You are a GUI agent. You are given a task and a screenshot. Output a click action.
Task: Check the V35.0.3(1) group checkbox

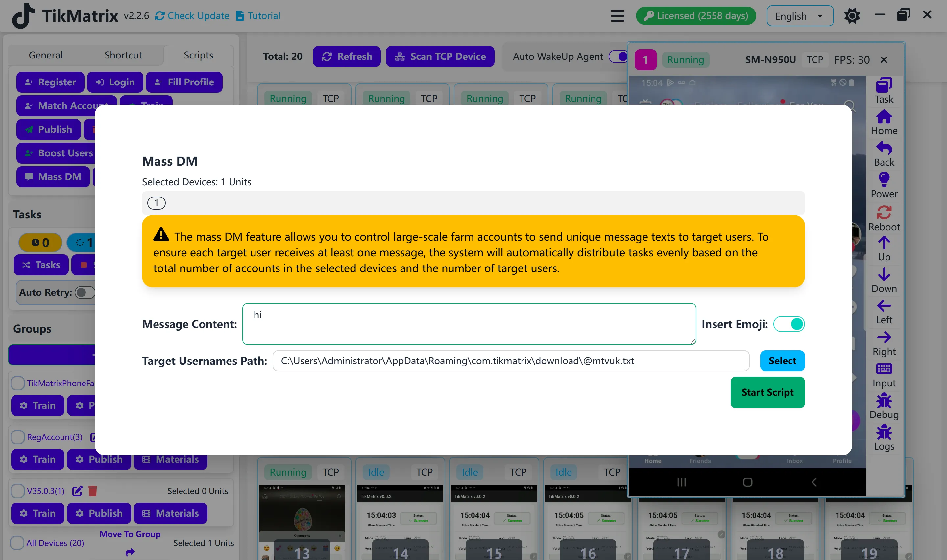[x=18, y=491]
